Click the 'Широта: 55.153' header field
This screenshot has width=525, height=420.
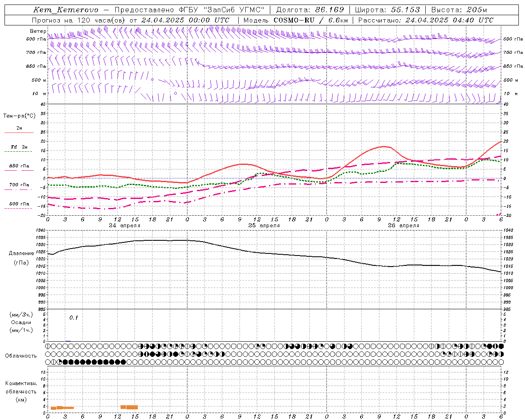coord(388,10)
